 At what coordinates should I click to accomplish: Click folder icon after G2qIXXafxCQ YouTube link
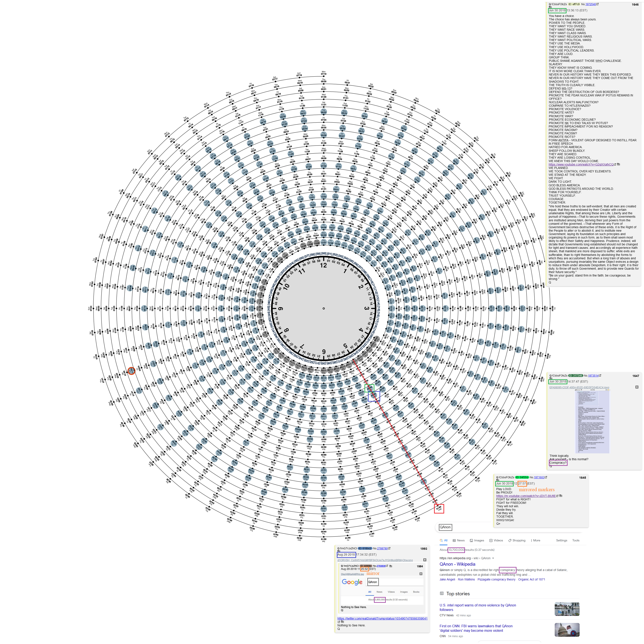[619, 164]
